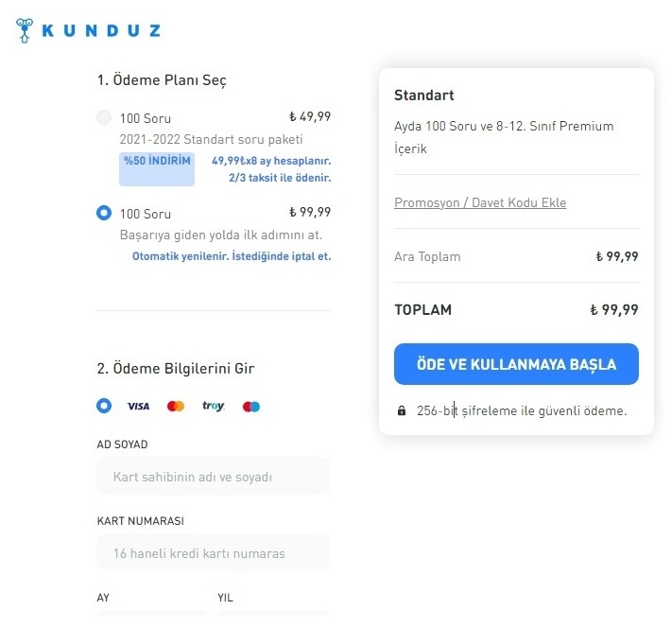Click the padlock security icon

coord(402,411)
